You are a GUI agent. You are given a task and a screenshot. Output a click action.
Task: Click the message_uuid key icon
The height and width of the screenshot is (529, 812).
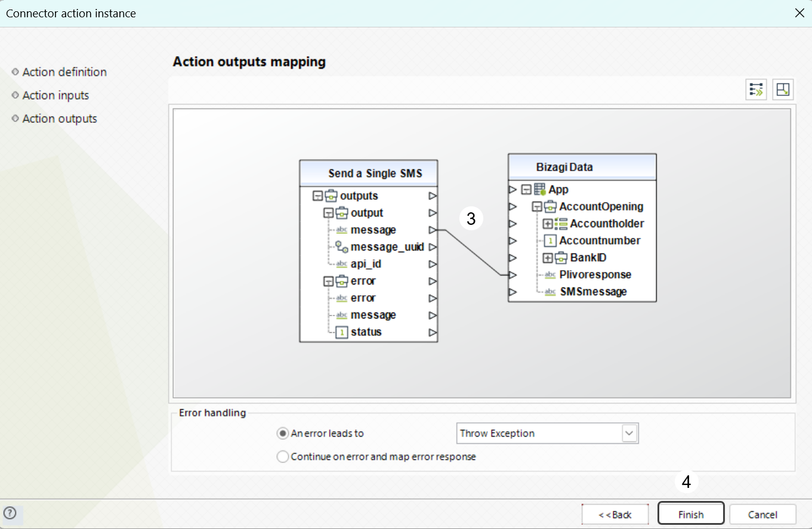(x=342, y=247)
